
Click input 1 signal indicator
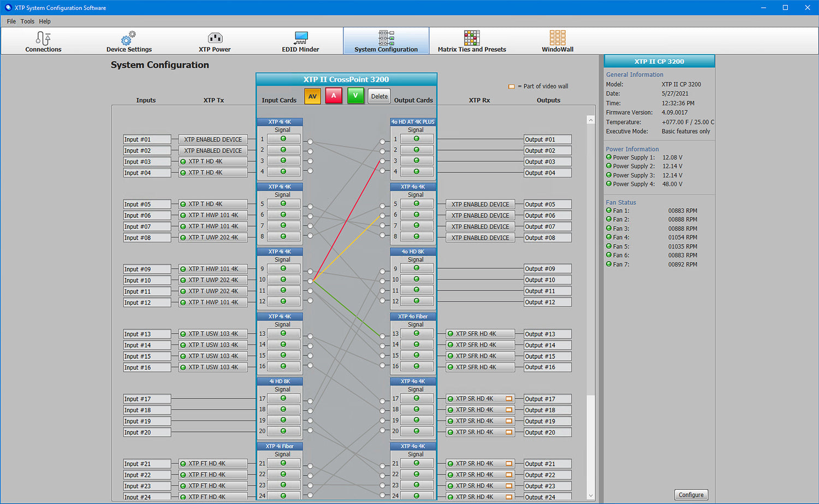[x=283, y=139]
